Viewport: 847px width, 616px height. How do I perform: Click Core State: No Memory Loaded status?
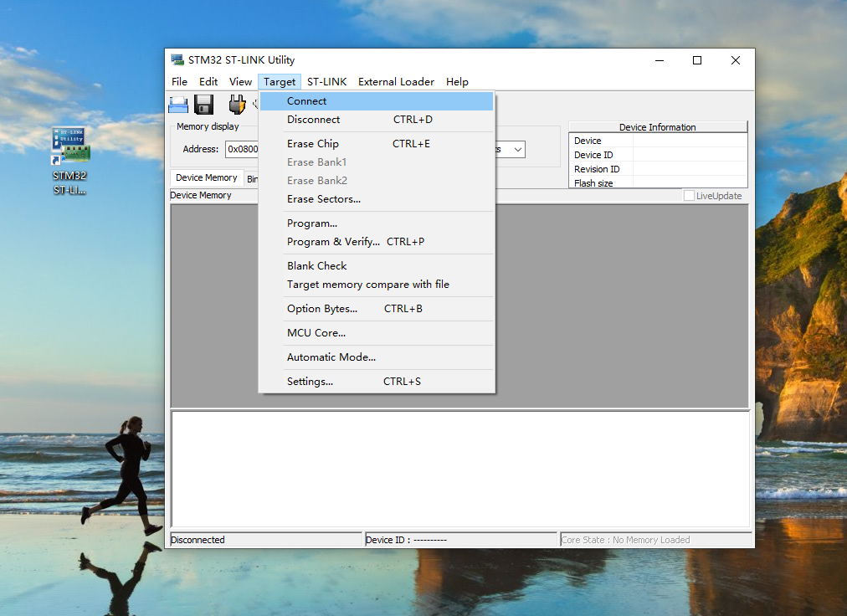(x=656, y=540)
